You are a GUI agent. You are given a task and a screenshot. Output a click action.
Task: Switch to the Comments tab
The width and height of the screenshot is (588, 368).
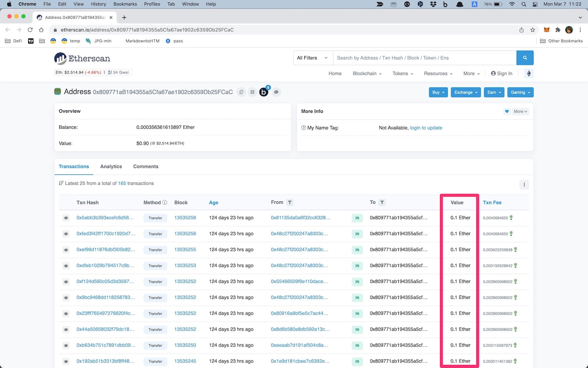point(146,166)
